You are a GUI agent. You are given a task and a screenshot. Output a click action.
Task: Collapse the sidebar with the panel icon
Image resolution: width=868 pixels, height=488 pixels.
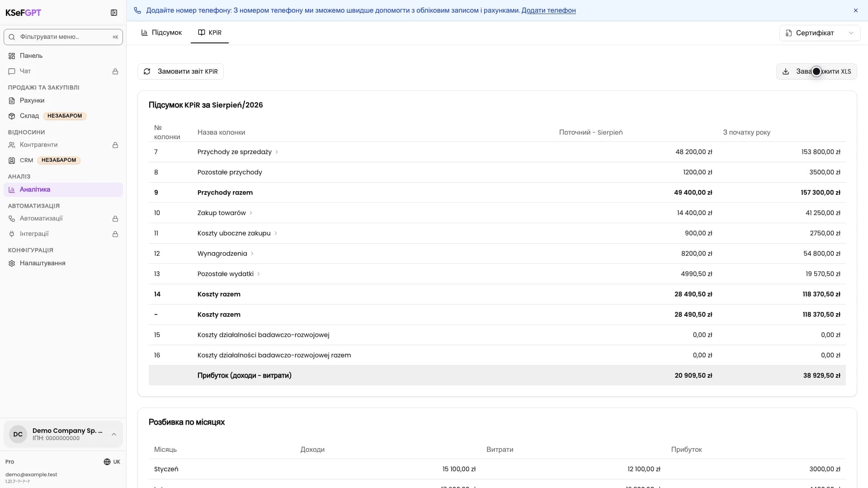point(114,13)
